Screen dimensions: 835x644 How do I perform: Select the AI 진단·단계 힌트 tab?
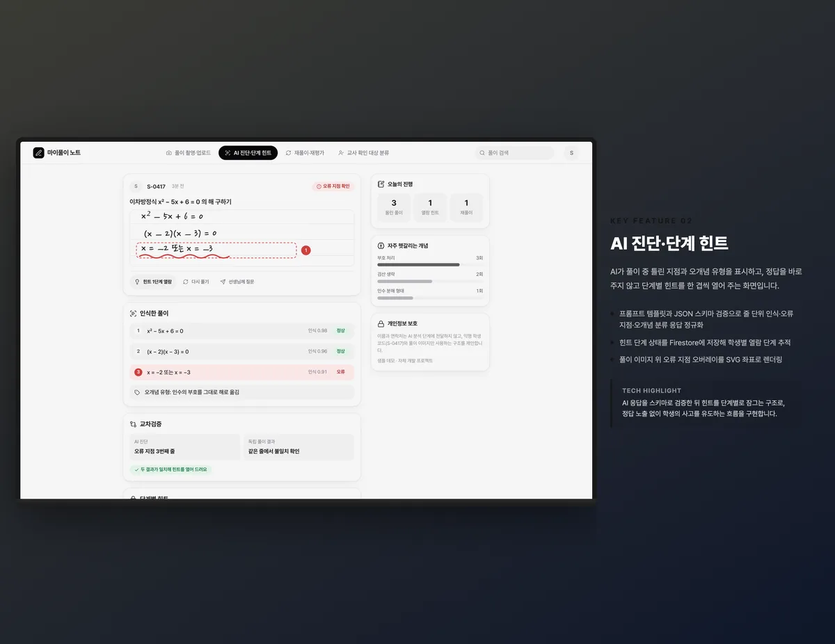(248, 152)
